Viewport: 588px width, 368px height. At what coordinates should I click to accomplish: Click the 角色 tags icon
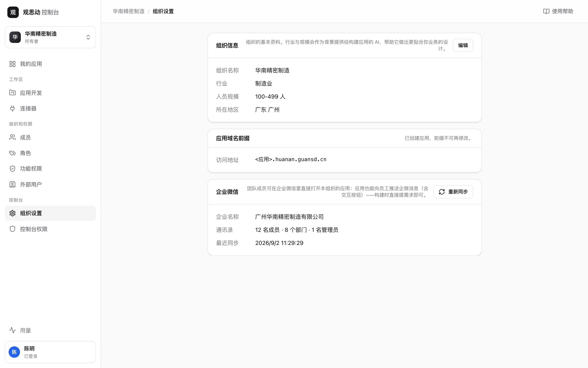pyautogui.click(x=12, y=153)
